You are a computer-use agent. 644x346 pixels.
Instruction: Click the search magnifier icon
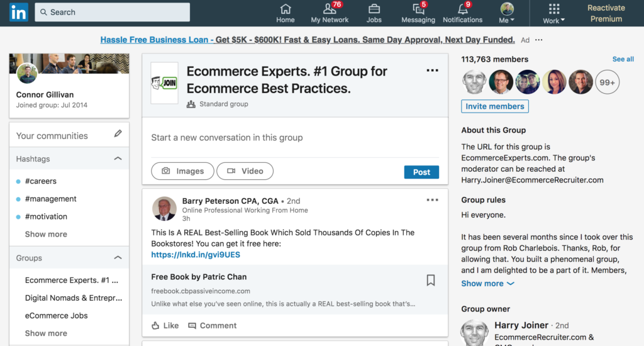coord(43,13)
